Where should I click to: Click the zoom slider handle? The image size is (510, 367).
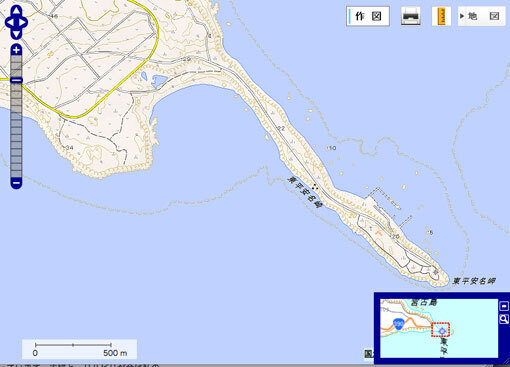16,80
